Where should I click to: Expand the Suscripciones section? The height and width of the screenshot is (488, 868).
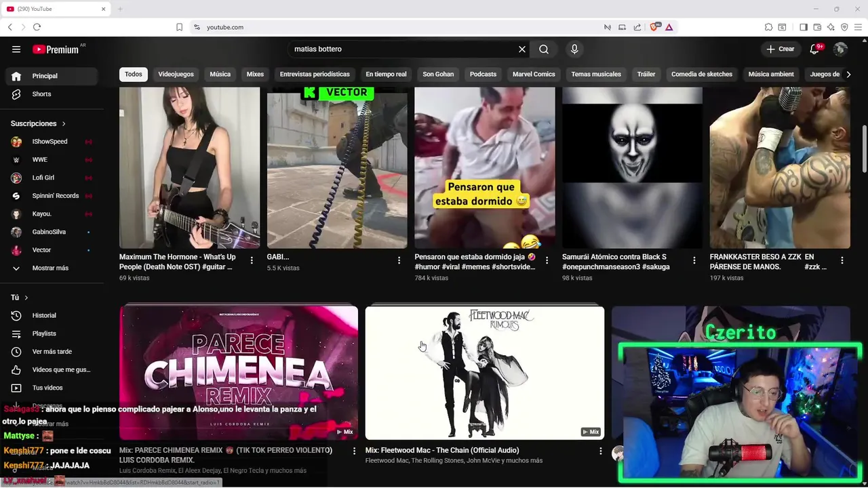[x=38, y=123]
